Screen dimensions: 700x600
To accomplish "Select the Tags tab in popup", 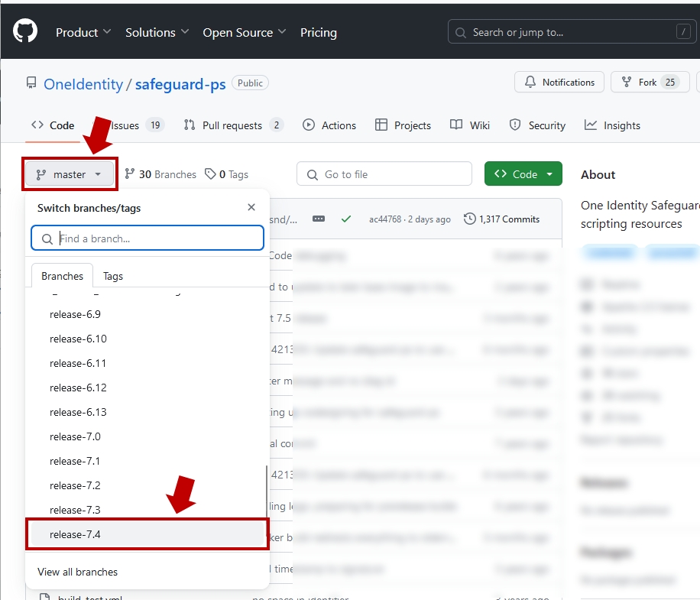I will [113, 276].
